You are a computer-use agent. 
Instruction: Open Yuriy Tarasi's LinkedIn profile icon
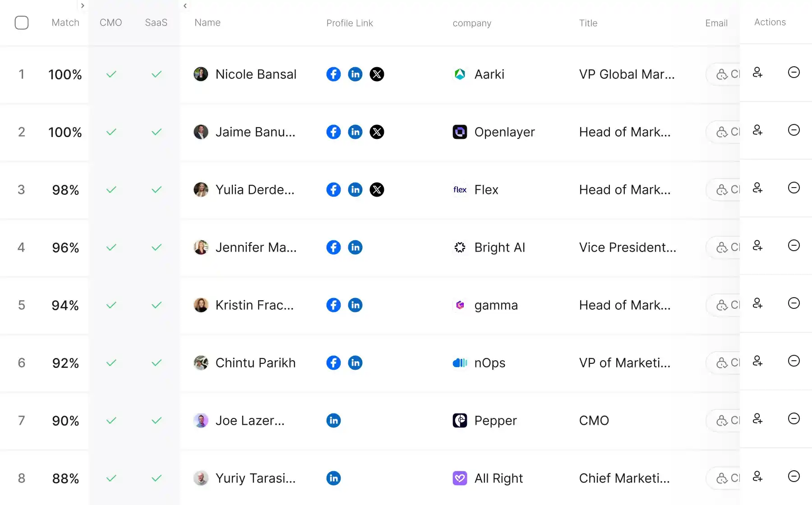333,478
